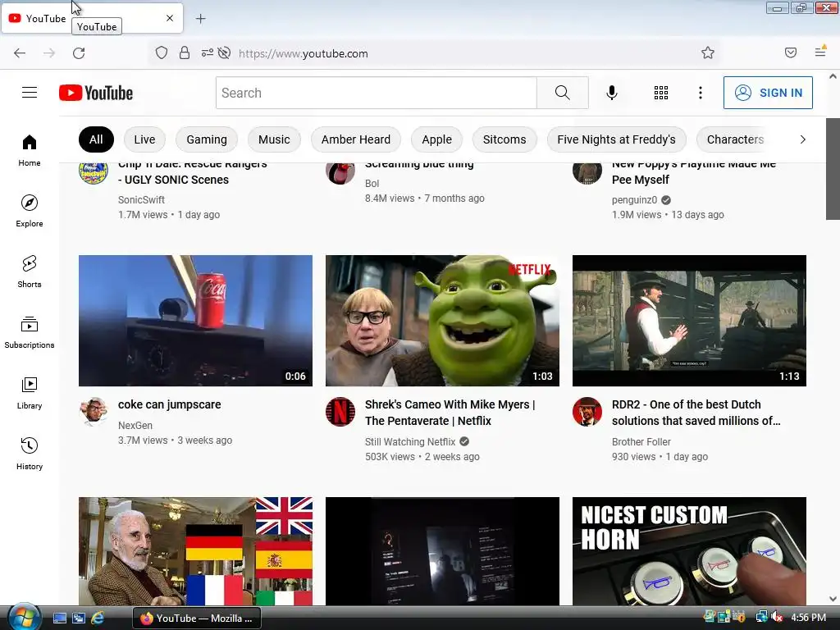Image resolution: width=840 pixels, height=630 pixels.
Task: Select the Characters filter chip
Action: coord(735,139)
